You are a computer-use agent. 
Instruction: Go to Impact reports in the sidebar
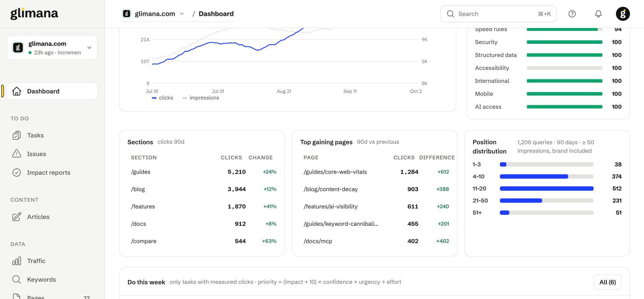[52, 173]
